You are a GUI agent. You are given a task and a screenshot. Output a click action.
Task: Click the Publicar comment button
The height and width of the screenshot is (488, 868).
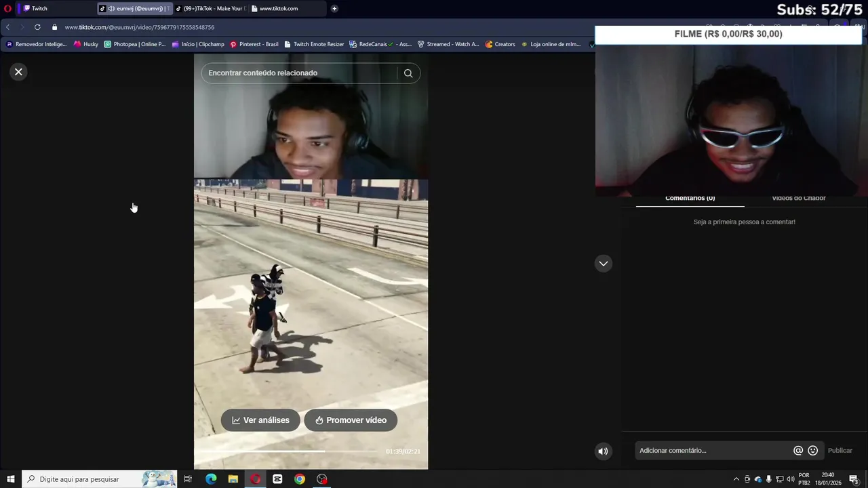coord(840,451)
